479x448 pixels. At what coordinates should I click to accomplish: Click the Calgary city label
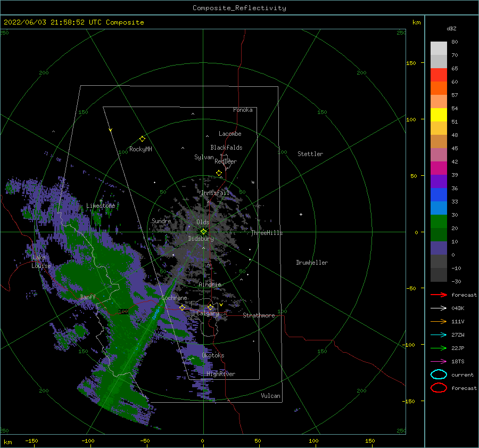point(208,313)
